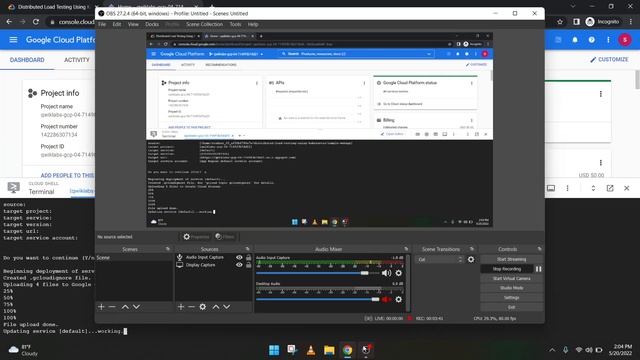This screenshot has height=360, width=640.
Task: Select Scene in Scenes list
Action: 134,258
